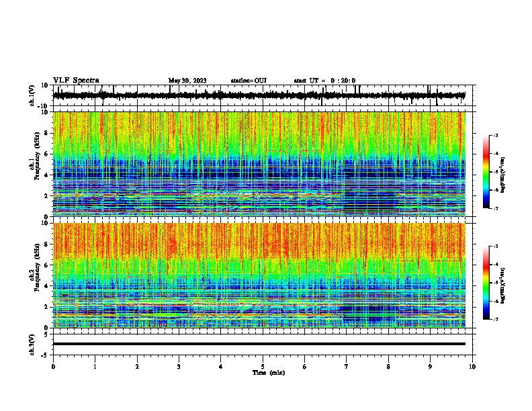
Task: Click the log(PSD) label beside ch.2 colorbar
Action: tap(503, 285)
